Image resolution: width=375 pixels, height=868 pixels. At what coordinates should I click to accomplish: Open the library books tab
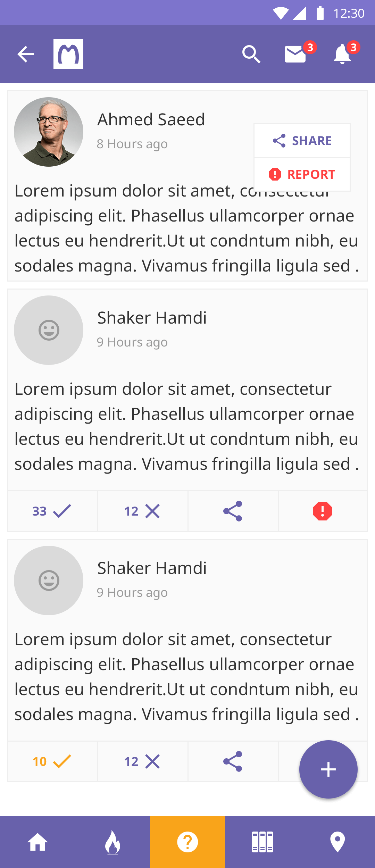click(262, 842)
